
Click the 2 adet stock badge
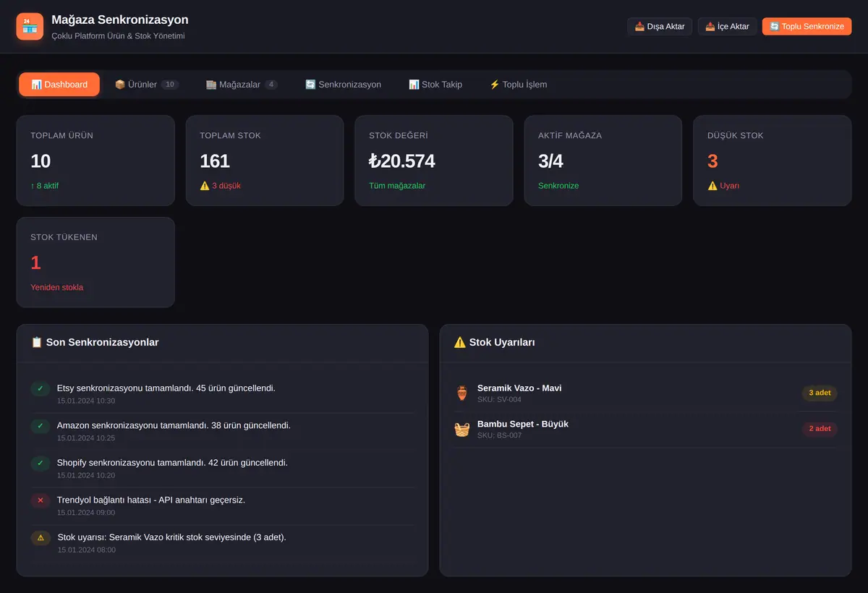point(820,429)
